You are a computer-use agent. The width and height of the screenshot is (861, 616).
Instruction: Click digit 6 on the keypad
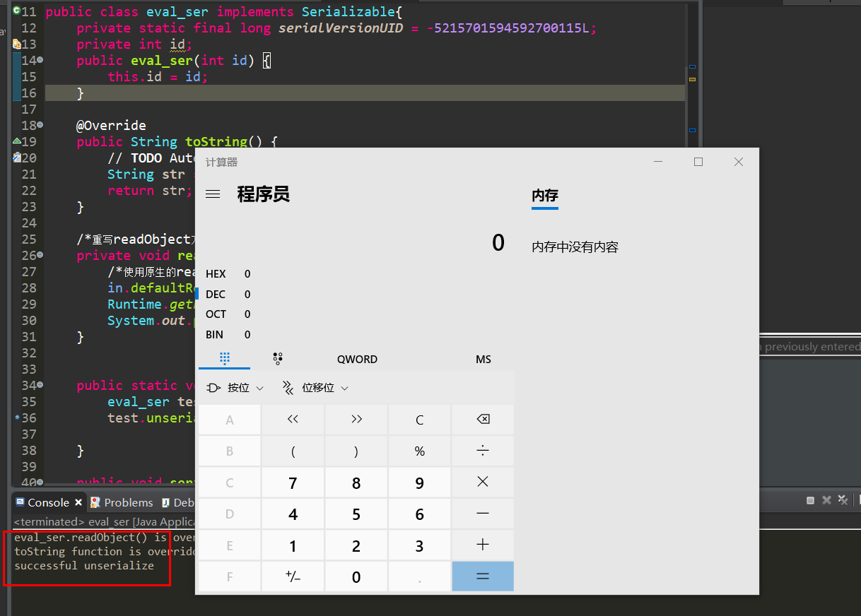[x=420, y=514]
